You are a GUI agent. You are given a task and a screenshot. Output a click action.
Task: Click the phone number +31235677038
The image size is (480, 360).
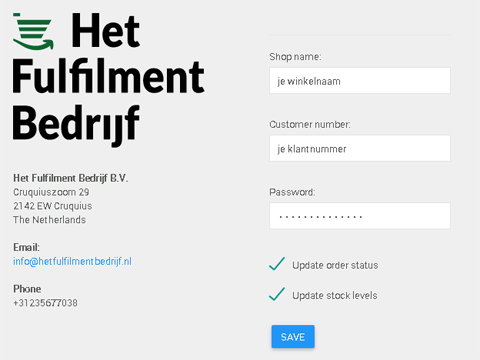pyautogui.click(x=45, y=303)
